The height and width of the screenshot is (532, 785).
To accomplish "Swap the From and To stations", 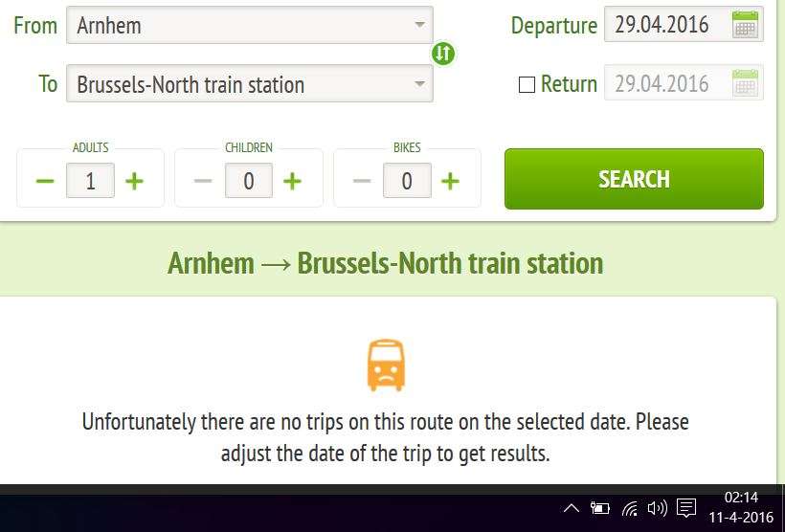I will (443, 53).
